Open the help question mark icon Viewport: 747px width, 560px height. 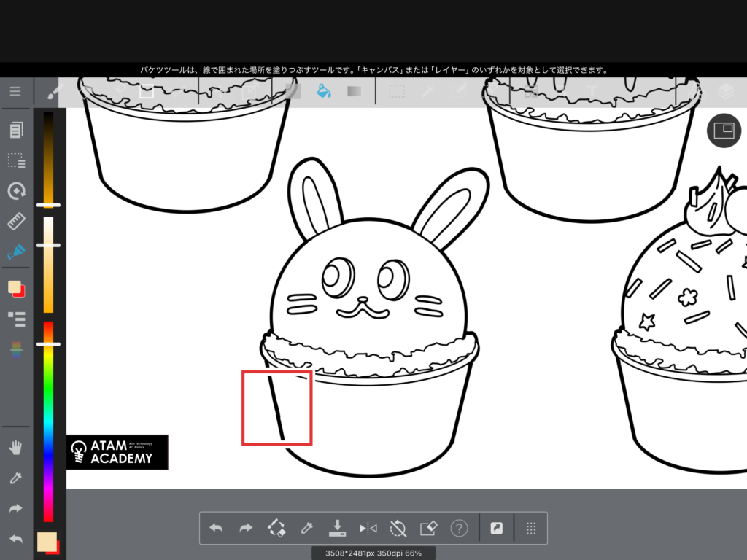[459, 529]
